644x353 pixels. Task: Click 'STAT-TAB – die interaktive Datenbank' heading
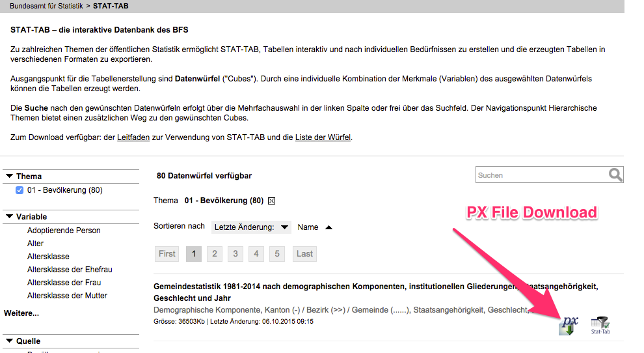(100, 29)
